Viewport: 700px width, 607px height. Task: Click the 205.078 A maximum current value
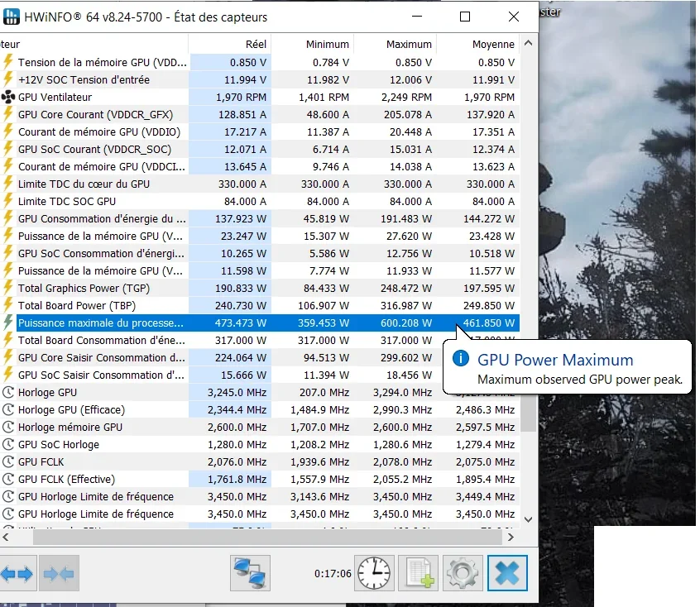pyautogui.click(x=408, y=115)
